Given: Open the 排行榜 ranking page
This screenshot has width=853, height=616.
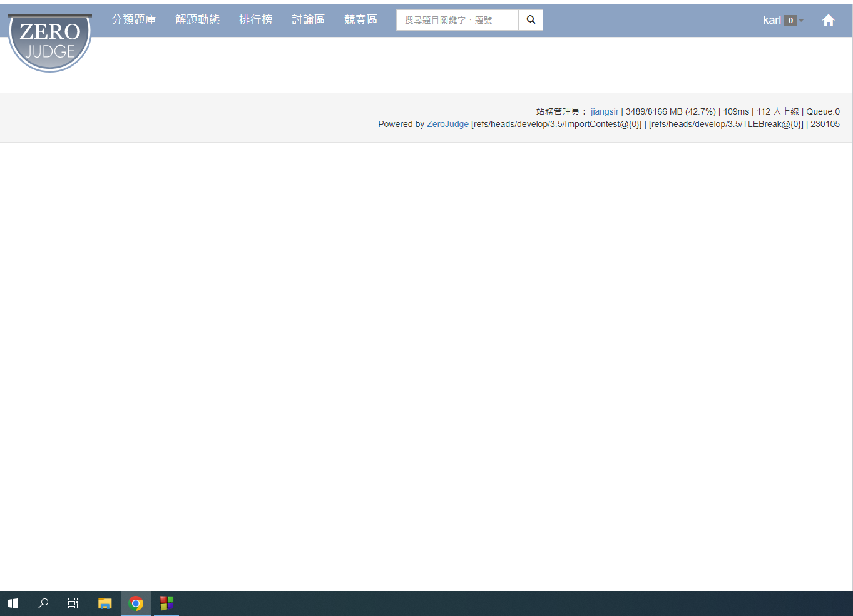Looking at the screenshot, I should (256, 20).
